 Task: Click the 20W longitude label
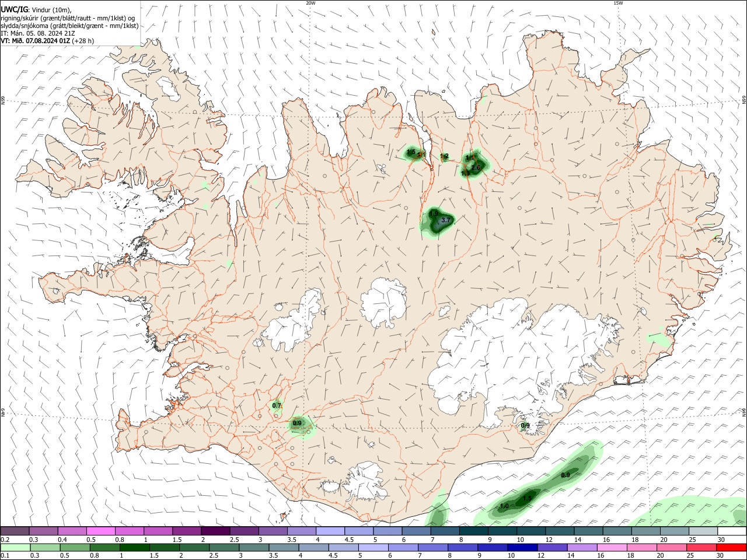[310, 3]
